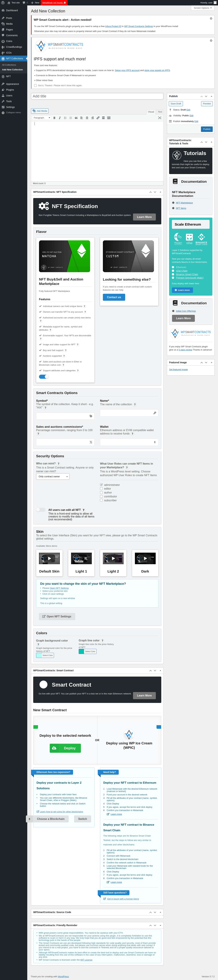Insert Read More tag
The image size is (218, 980).
click(103, 118)
